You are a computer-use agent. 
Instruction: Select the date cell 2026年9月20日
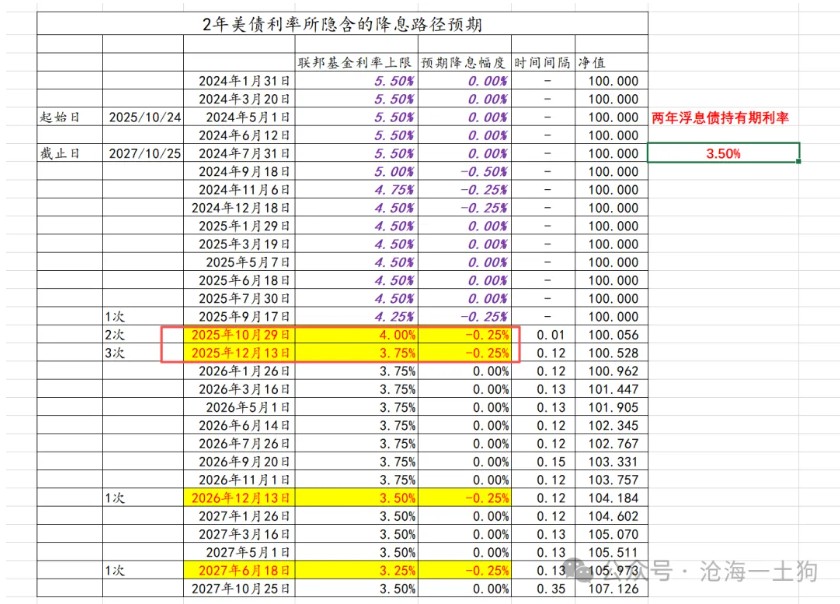pyautogui.click(x=239, y=462)
